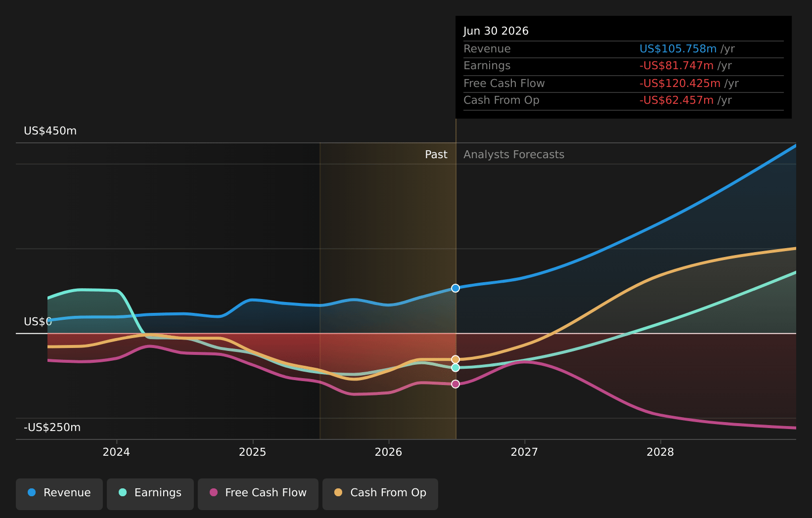Click the US$450m y-axis label
The image size is (812, 518).
click(x=50, y=131)
